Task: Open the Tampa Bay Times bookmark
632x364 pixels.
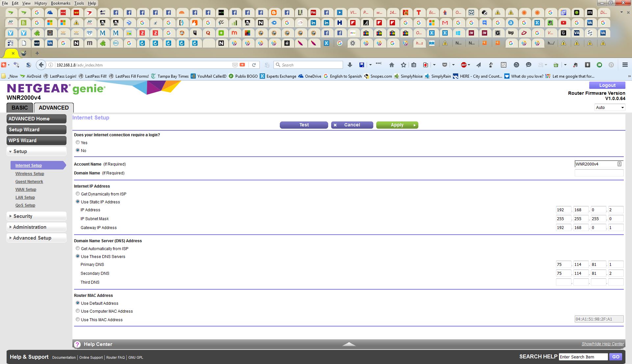Action: coord(170,76)
